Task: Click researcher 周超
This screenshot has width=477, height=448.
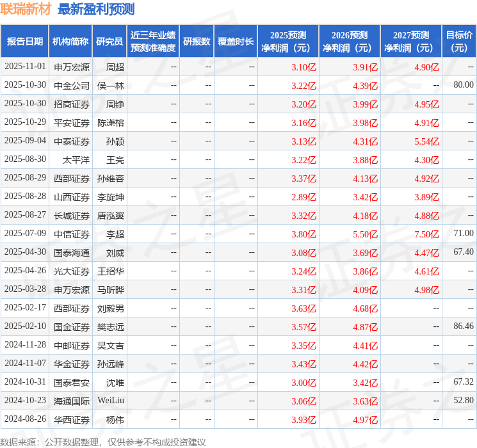Action: tap(115, 67)
